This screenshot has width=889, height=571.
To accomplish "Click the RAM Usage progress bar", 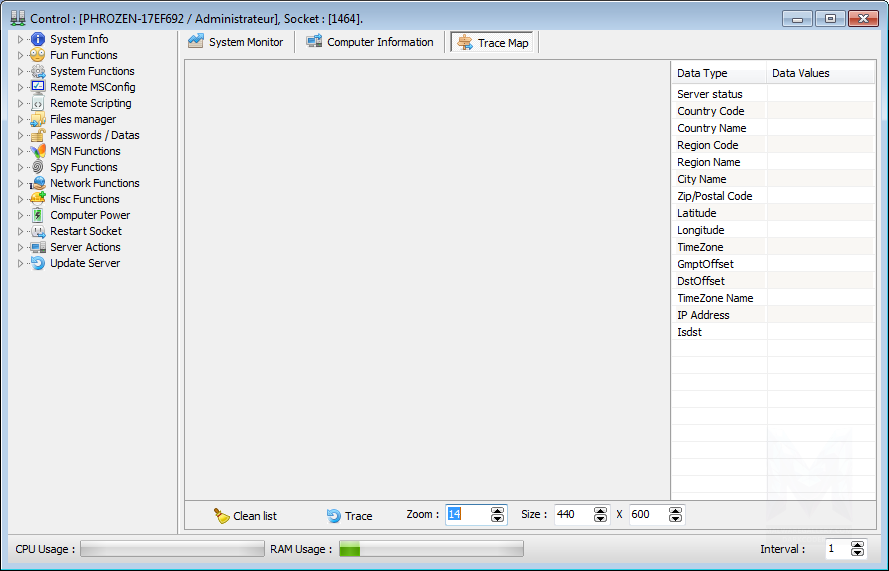I will click(430, 549).
